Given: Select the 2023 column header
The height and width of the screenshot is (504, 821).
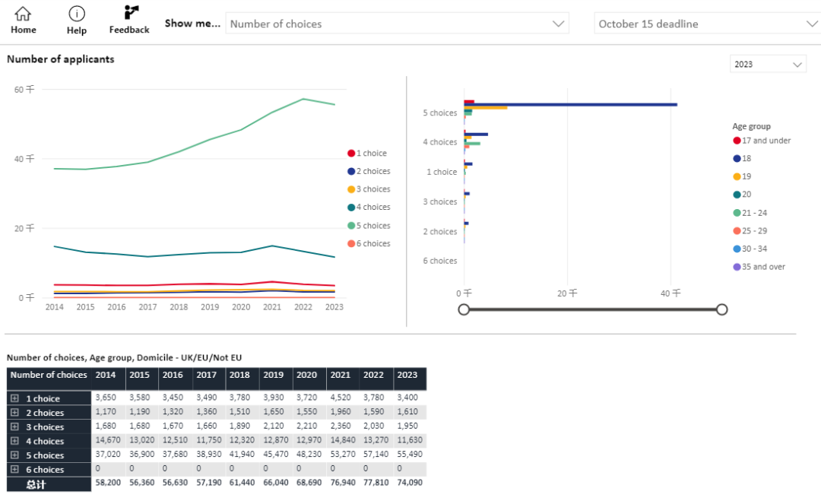Looking at the screenshot, I should click(x=407, y=375).
